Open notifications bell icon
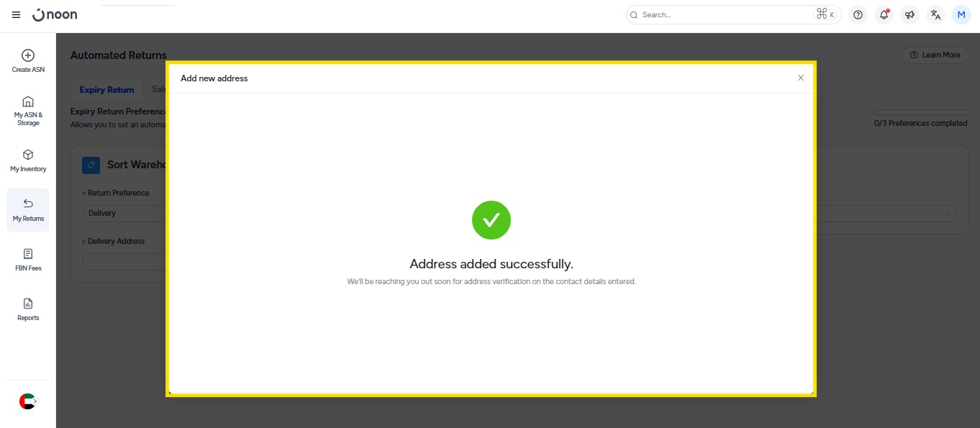980x428 pixels. [x=884, y=14]
